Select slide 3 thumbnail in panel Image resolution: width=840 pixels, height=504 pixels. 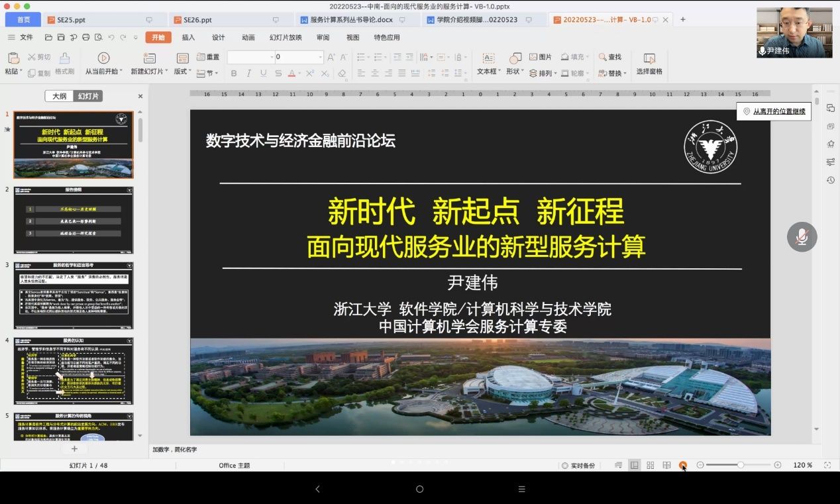coord(74,295)
